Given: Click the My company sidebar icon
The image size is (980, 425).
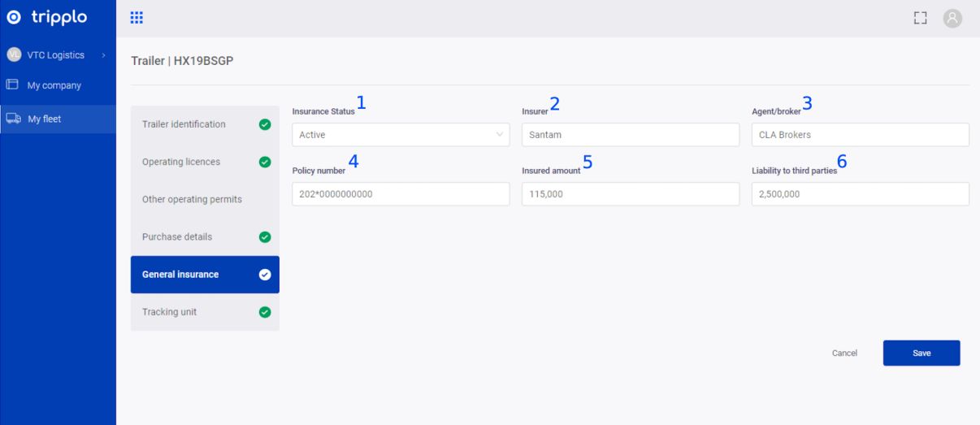Looking at the screenshot, I should tap(12, 85).
